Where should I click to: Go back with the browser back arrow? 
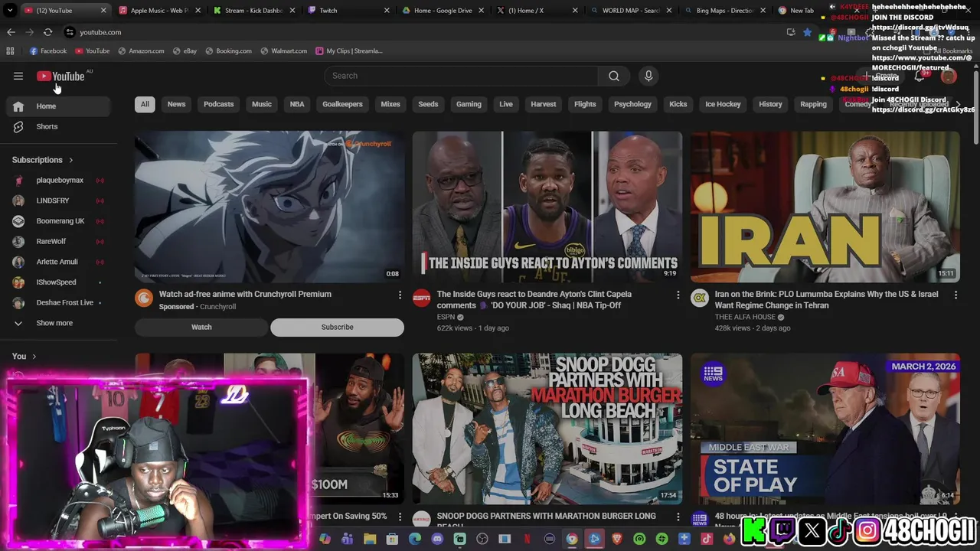[11, 32]
